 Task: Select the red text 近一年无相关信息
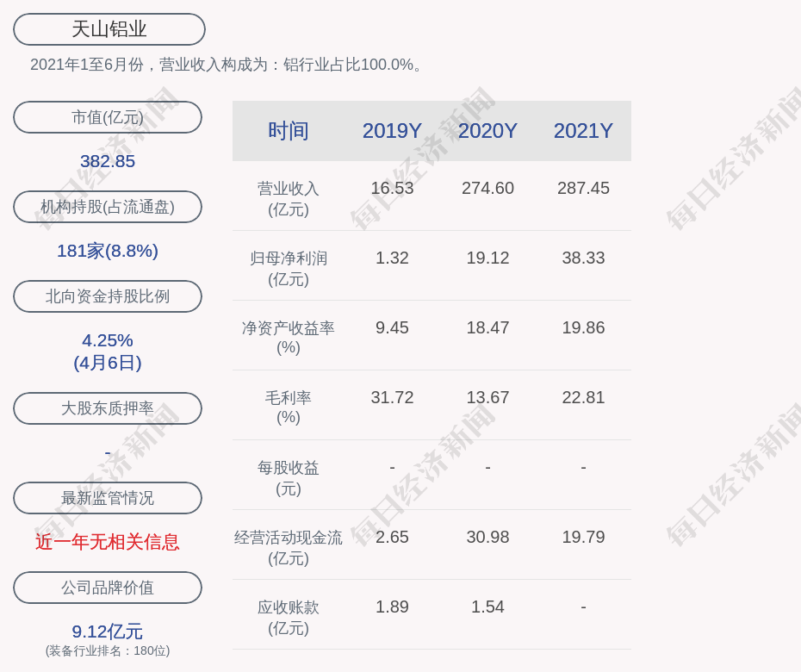tap(108, 542)
